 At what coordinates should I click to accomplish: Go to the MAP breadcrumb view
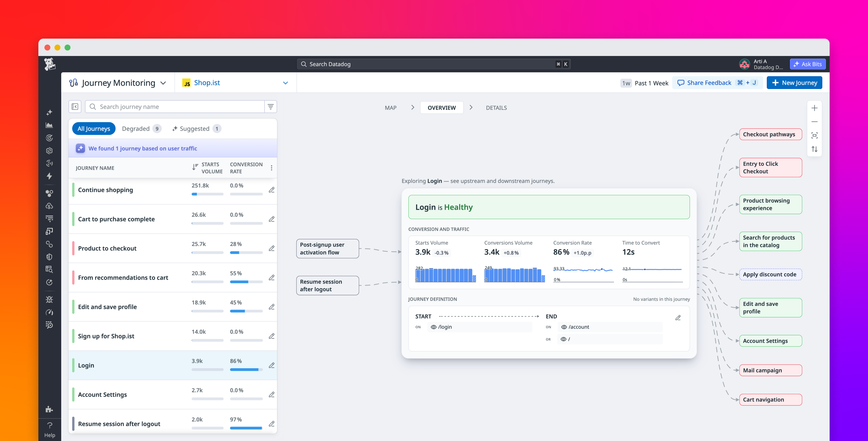[x=391, y=108]
